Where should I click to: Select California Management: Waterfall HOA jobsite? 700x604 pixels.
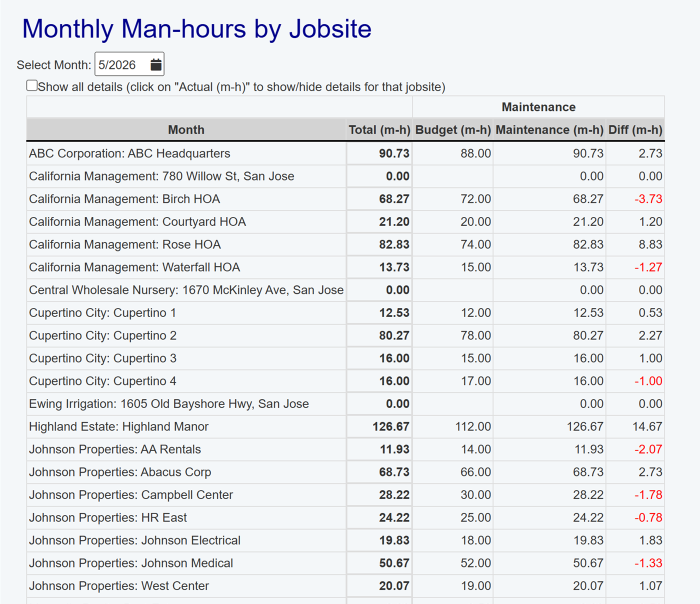[134, 267]
